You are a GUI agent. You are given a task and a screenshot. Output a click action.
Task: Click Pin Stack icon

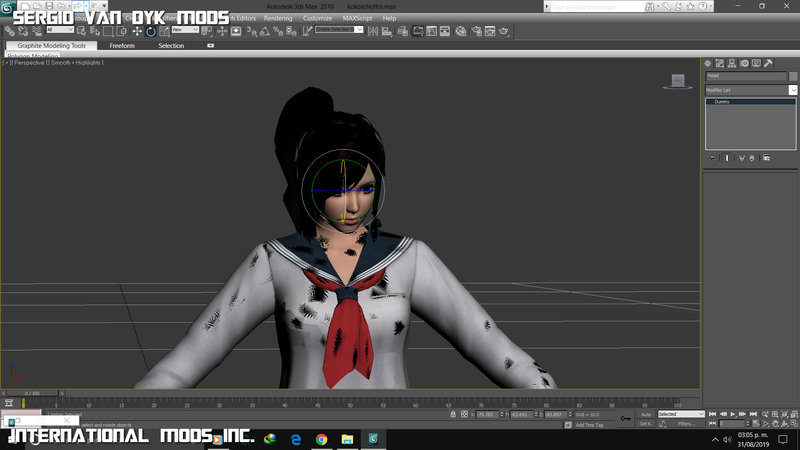[x=713, y=158]
